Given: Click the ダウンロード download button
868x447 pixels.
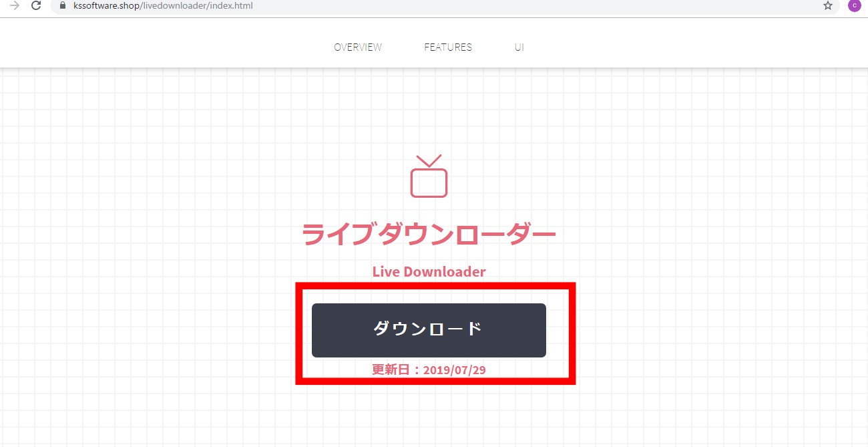Looking at the screenshot, I should tap(429, 330).
